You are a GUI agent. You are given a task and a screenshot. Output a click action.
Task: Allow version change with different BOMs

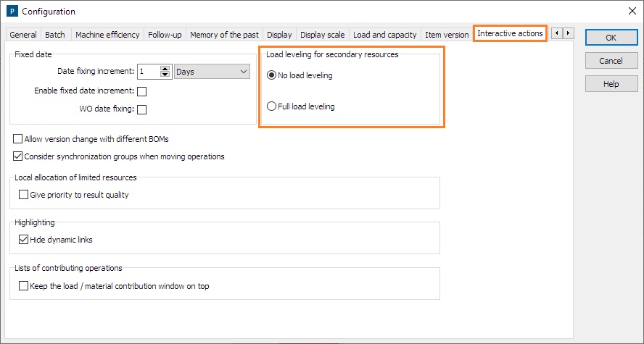18,139
